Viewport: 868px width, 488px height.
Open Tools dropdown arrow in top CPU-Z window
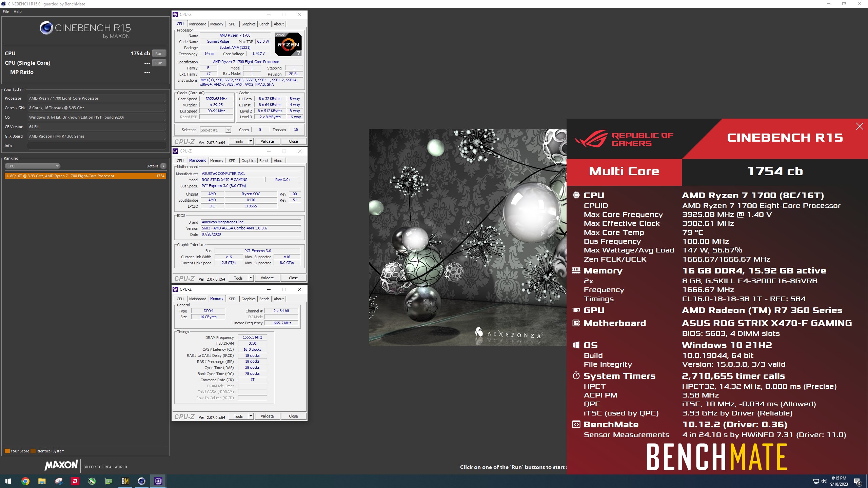251,141
